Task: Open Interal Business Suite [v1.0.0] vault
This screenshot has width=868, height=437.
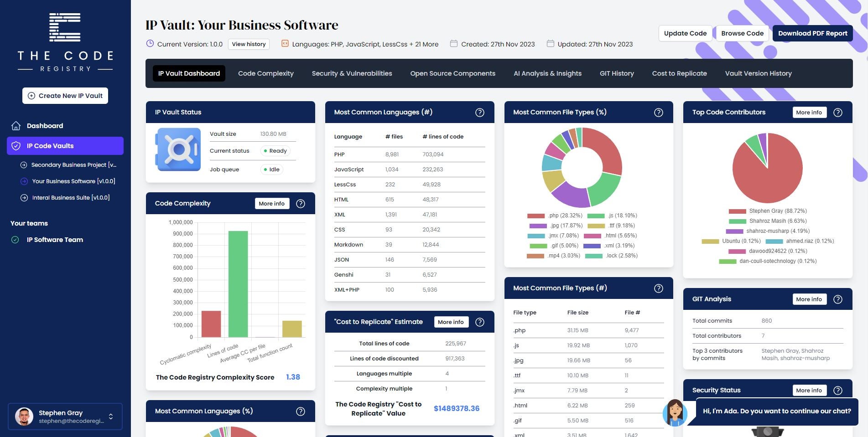Action: (x=71, y=198)
